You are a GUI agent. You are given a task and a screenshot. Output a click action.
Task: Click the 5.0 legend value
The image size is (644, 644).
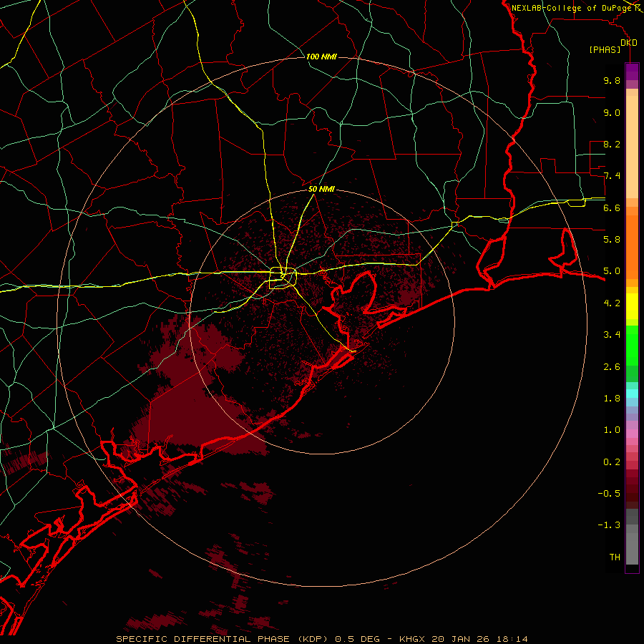pos(612,271)
